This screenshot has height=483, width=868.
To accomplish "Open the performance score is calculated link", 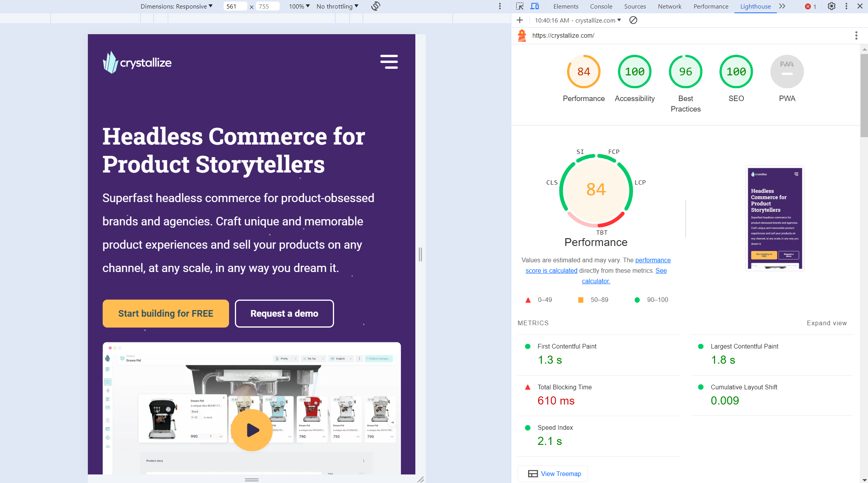I will coord(598,265).
